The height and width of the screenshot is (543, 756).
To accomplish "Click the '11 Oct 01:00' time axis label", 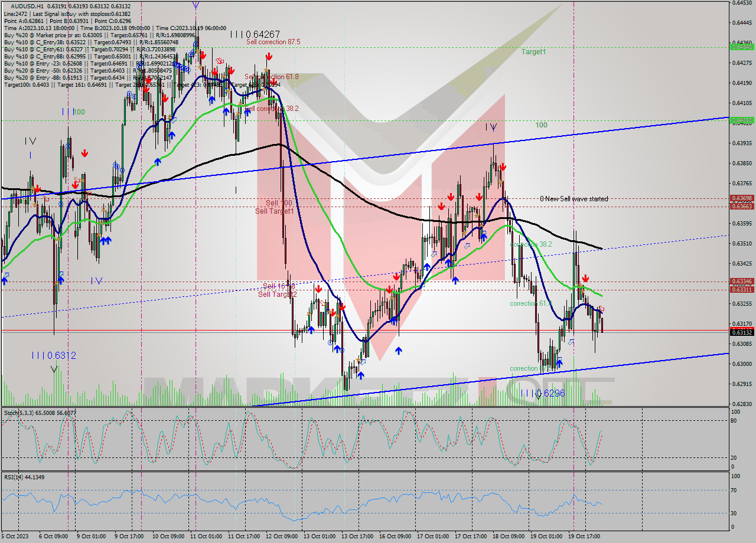I will (x=206, y=537).
